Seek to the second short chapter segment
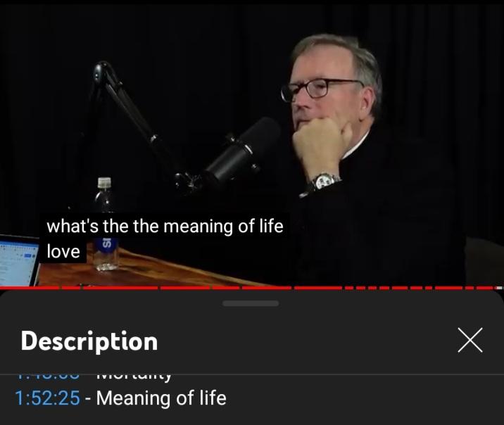Viewport: 504px width, 425px height. [x=71, y=288]
